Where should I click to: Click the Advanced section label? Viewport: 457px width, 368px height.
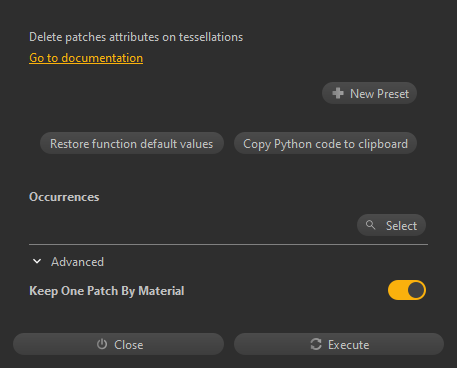77,262
